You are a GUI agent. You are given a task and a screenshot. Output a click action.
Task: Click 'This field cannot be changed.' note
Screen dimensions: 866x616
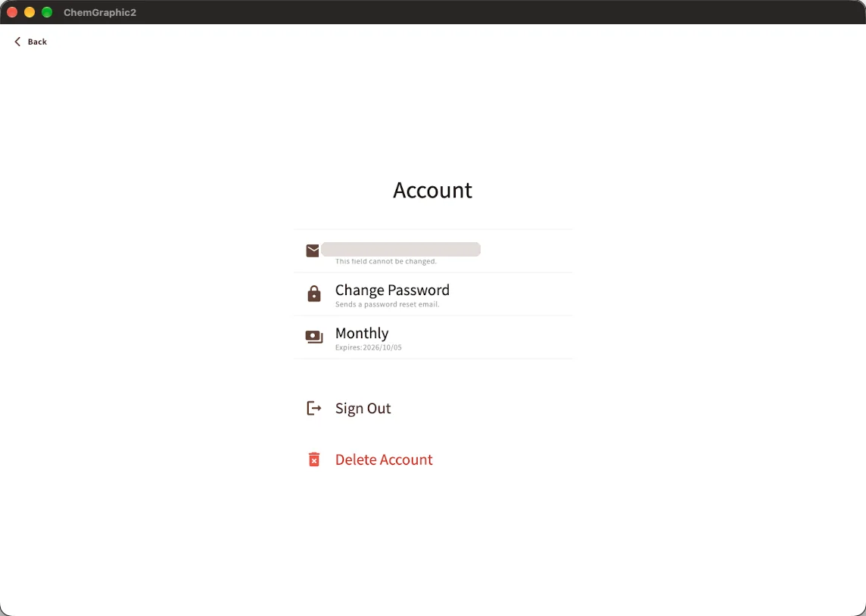[385, 262]
